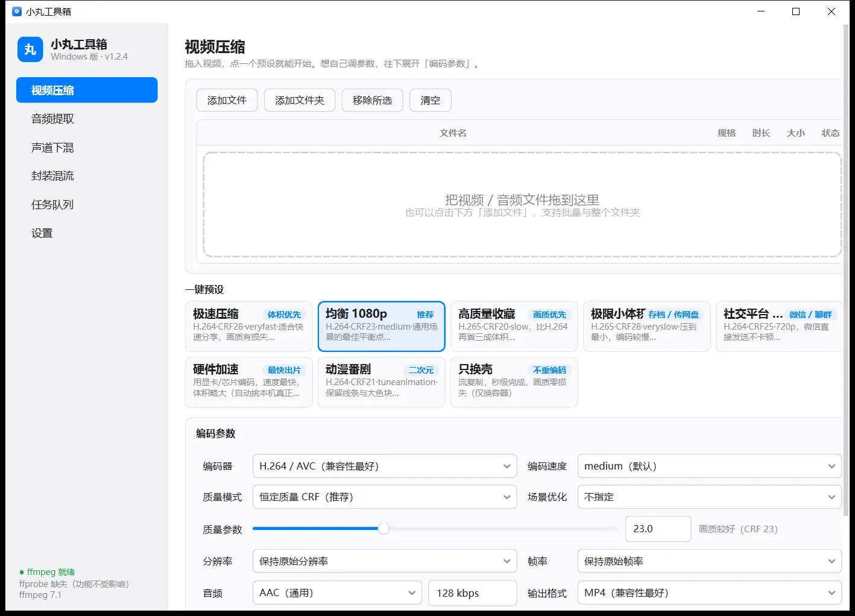
Task: Open the 视频压缩 page
Action: (87, 90)
